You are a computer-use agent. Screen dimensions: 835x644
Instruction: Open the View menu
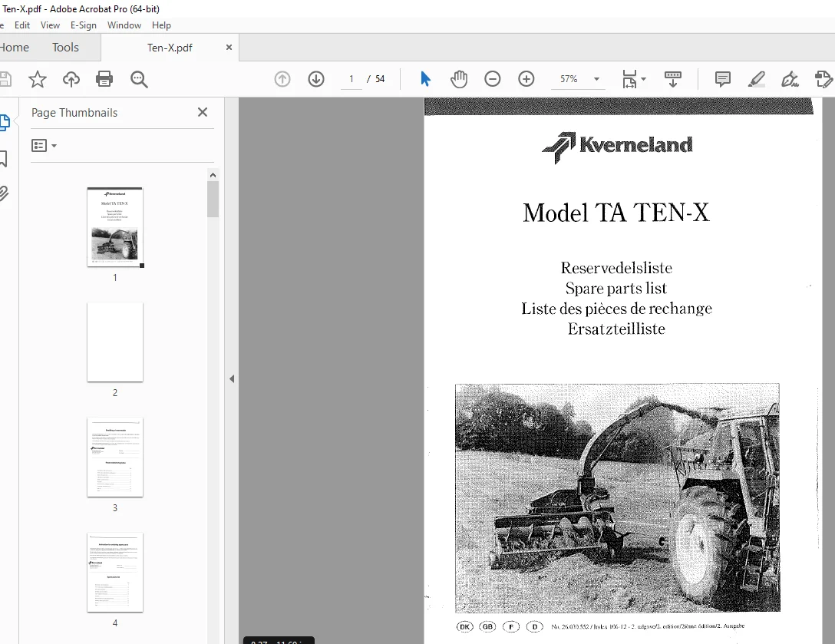coord(50,25)
